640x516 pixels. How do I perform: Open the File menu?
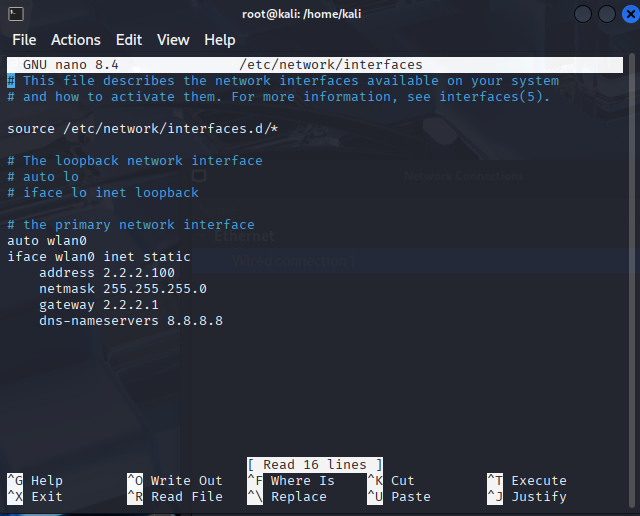click(24, 40)
